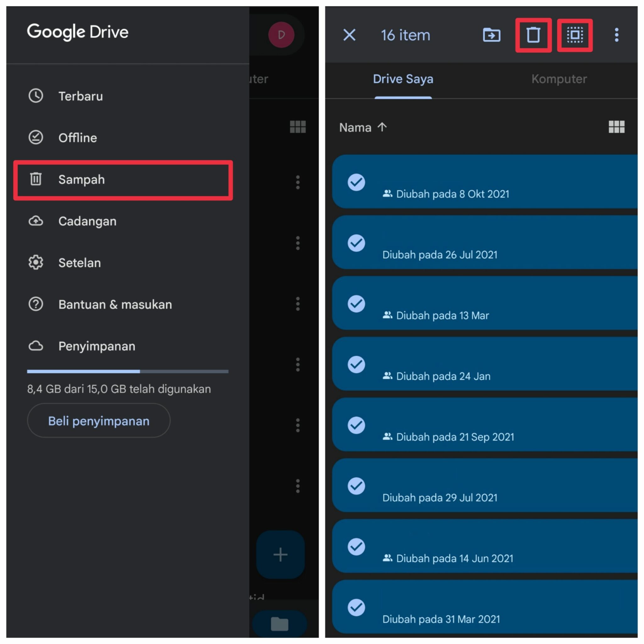This screenshot has width=644, height=644.
Task: Uncheck item changed 24 Jan
Action: [x=356, y=364]
